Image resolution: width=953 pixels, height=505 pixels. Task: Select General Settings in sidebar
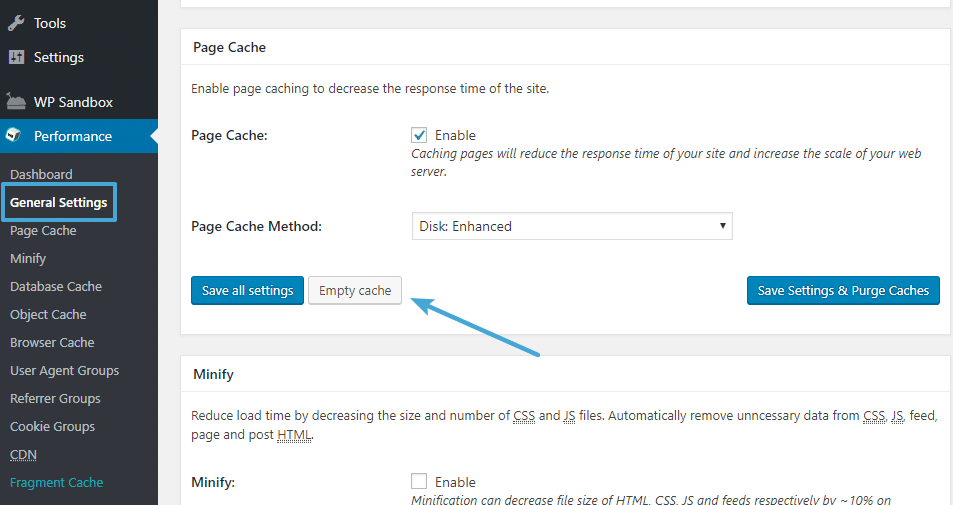[x=58, y=202]
